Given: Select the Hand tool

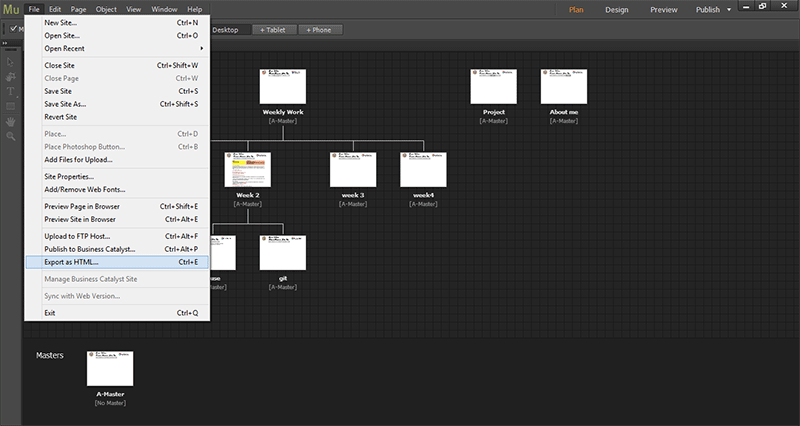Looking at the screenshot, I should point(10,122).
